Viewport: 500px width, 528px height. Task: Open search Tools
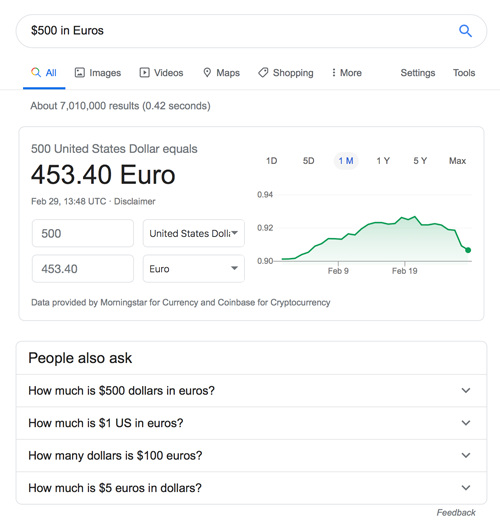tap(464, 73)
